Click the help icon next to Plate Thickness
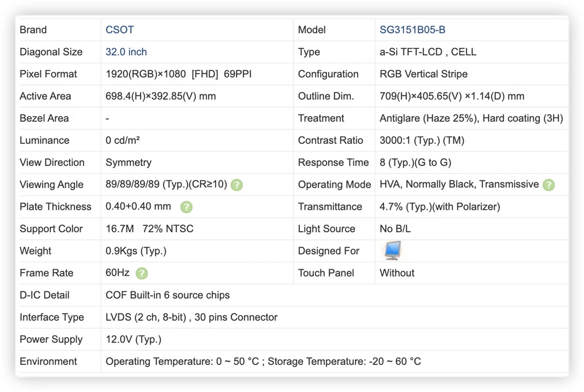 [186, 207]
